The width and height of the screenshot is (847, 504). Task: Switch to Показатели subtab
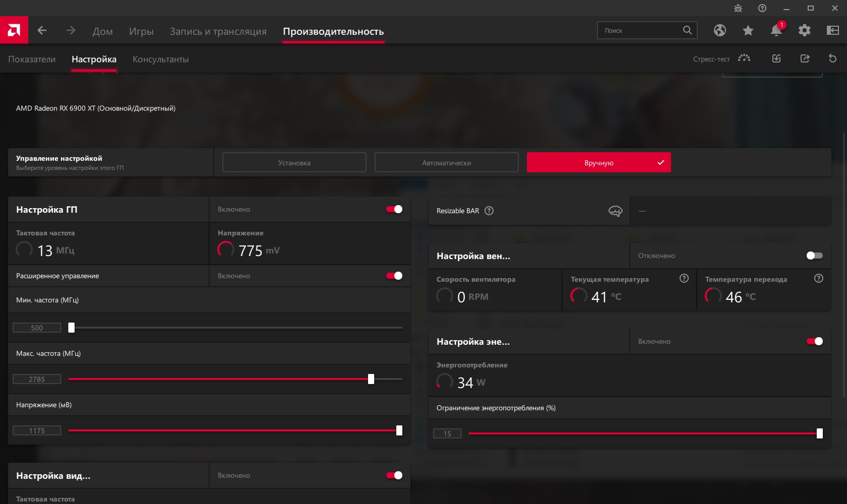coord(32,59)
